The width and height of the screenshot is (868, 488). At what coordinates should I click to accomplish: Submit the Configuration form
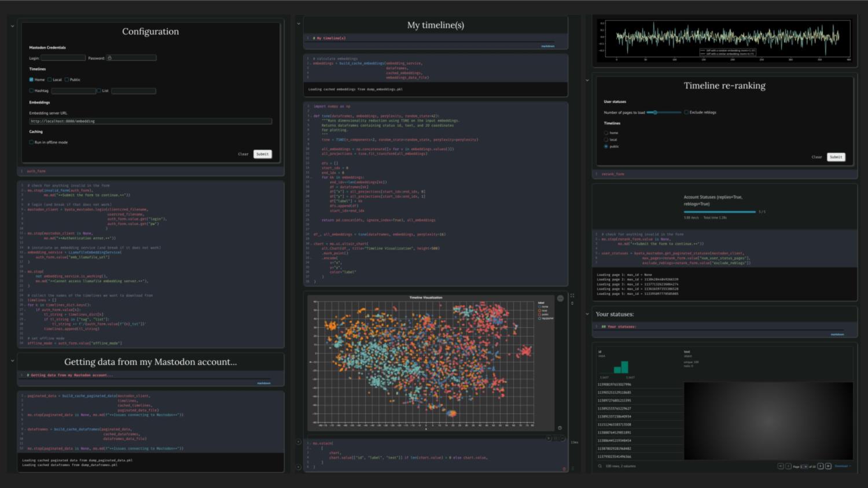coord(262,154)
